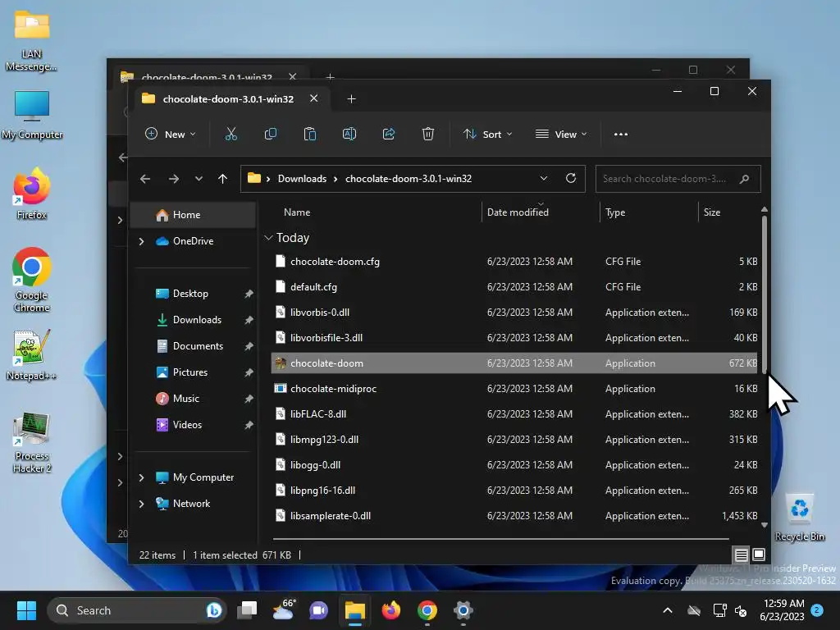840x630 pixels.
Task: Click the Share icon in toolbar
Action: 388,134
